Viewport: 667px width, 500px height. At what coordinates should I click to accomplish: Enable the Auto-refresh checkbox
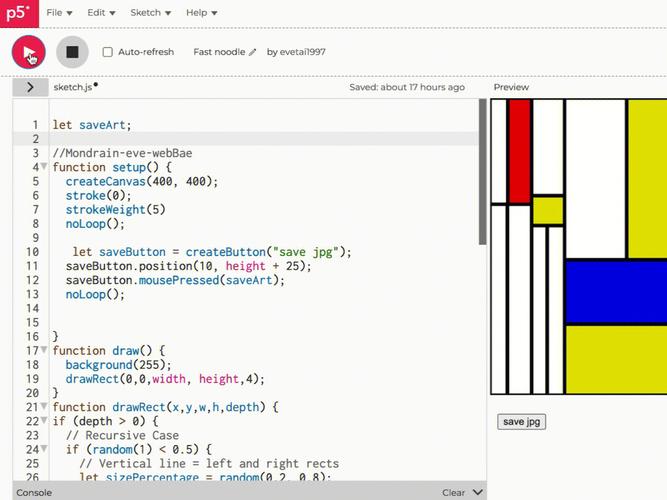(x=108, y=52)
